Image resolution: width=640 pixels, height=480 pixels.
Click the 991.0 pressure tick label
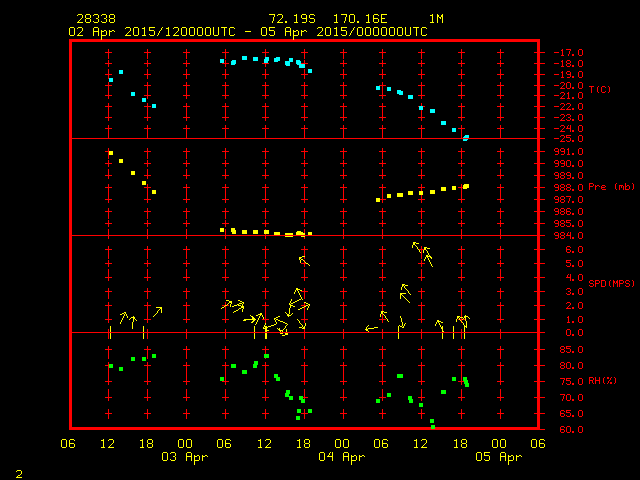pos(559,152)
